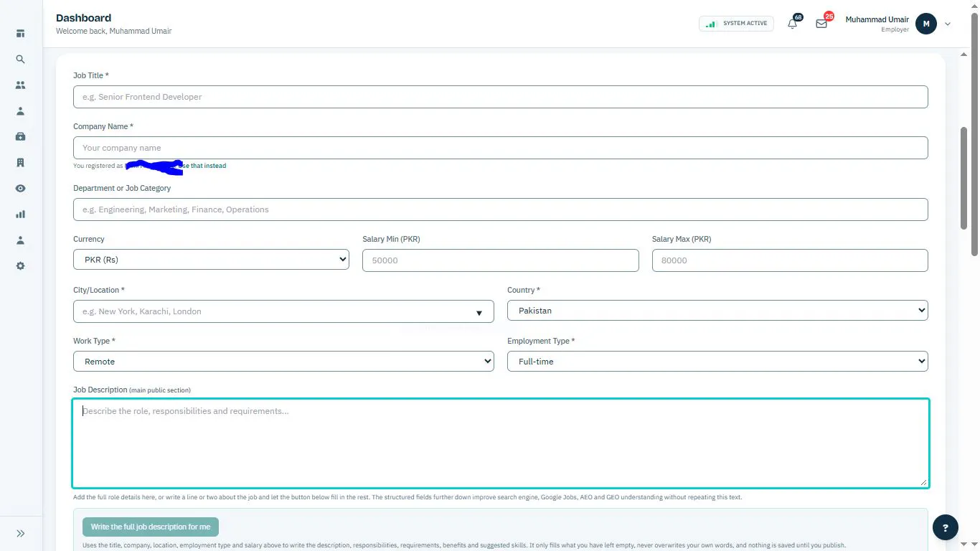Click the "Muhammad Umair" name in the header
The width and height of the screenshot is (980, 551).
point(877,19)
